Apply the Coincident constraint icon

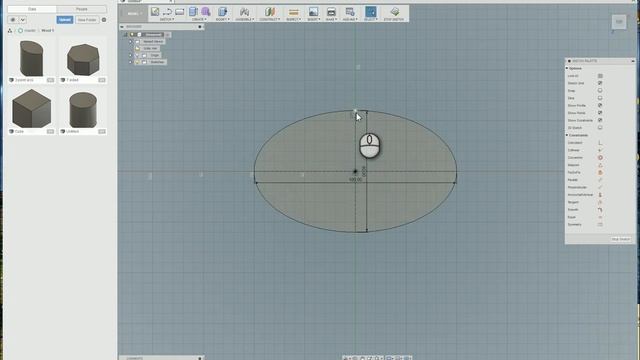(x=600, y=143)
